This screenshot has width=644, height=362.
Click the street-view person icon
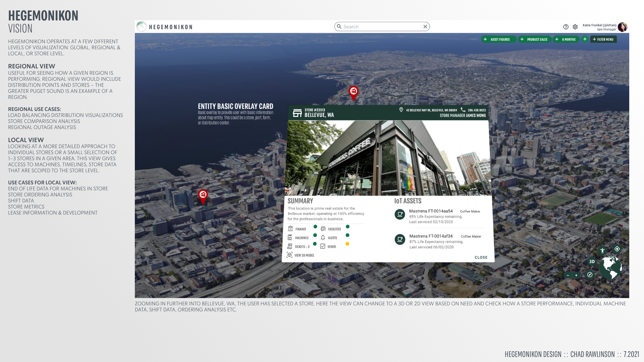click(x=602, y=250)
